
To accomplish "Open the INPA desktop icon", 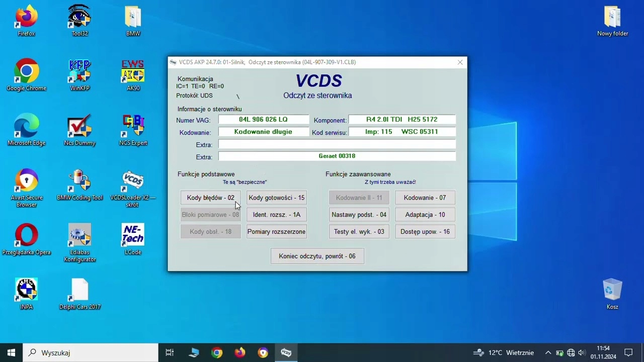I will click(x=26, y=290).
